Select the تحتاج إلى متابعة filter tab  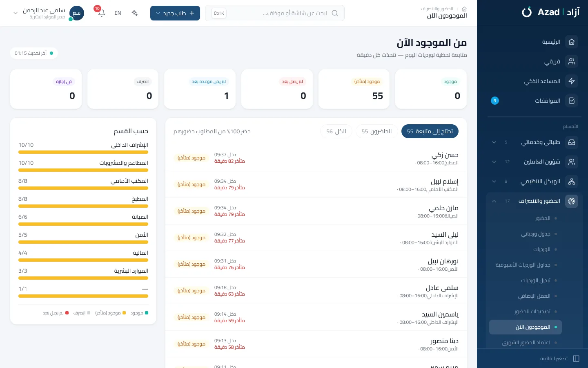(x=430, y=131)
